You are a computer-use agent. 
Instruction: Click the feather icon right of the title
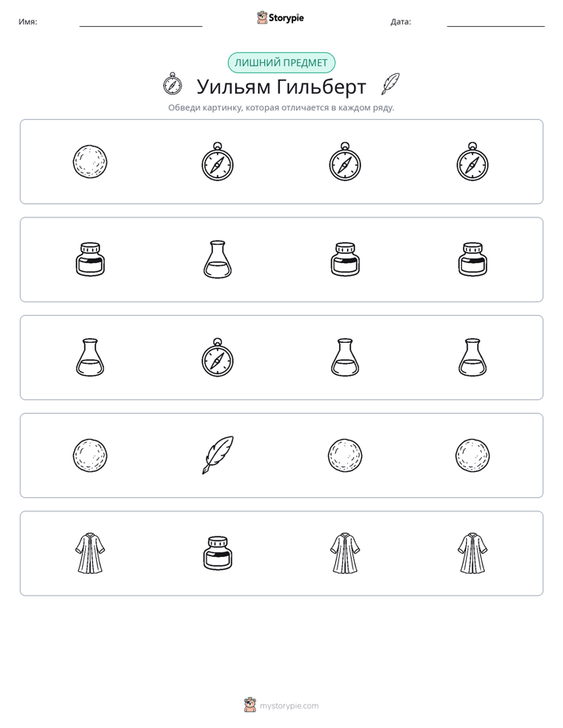[390, 84]
